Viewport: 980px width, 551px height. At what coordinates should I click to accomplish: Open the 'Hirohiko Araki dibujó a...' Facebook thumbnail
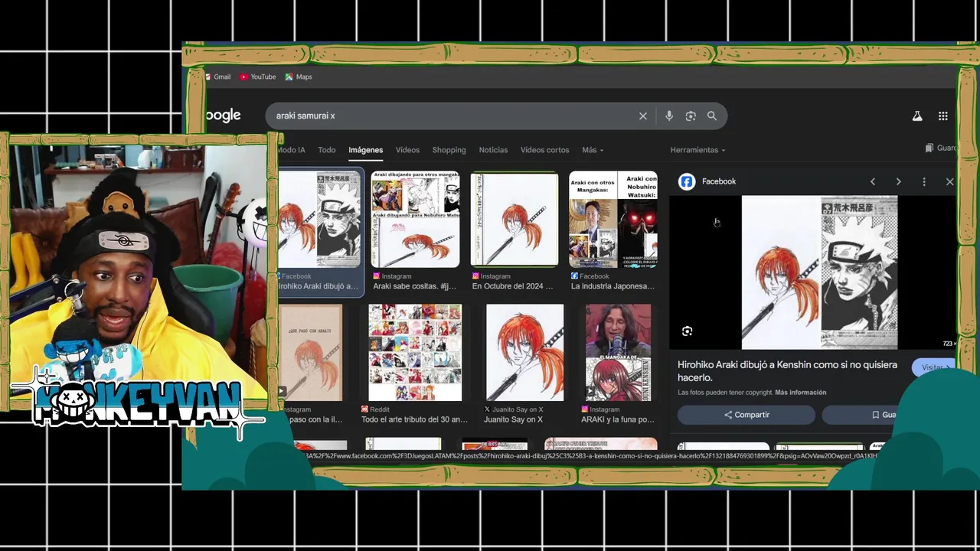(319, 219)
